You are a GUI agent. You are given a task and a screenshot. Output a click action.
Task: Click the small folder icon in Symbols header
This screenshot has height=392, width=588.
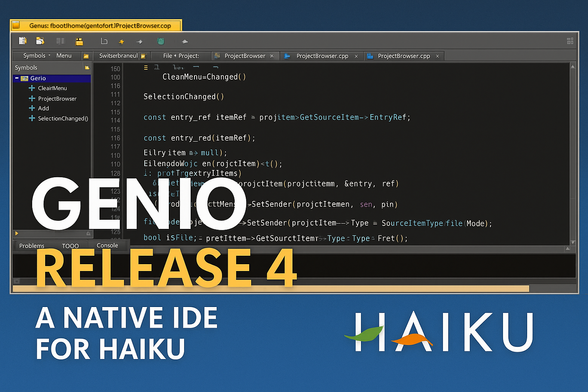pyautogui.click(x=87, y=68)
